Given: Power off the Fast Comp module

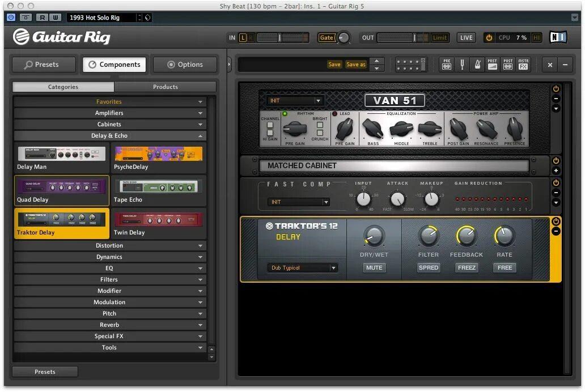Looking at the screenshot, I should pos(556,183).
